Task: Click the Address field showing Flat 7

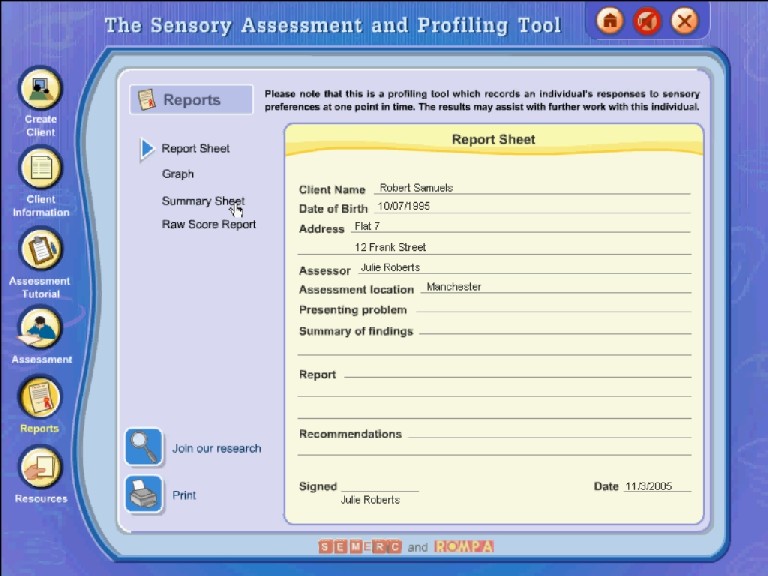Action: [x=520, y=226]
